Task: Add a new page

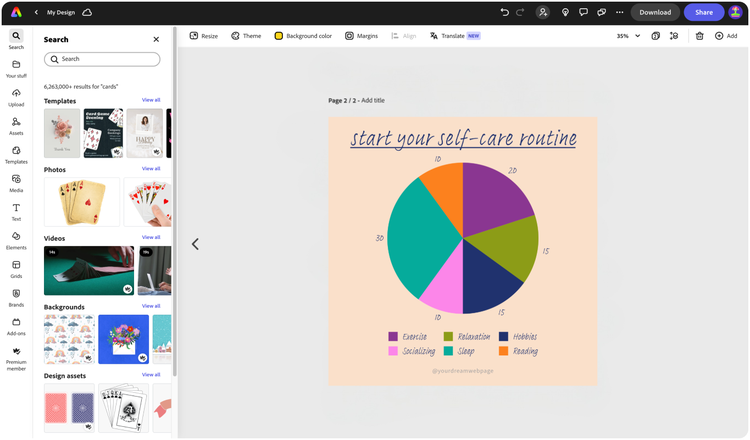Action: (726, 36)
